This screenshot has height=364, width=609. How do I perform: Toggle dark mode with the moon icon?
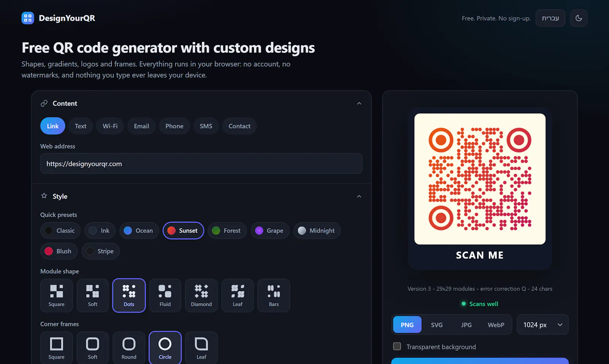579,18
